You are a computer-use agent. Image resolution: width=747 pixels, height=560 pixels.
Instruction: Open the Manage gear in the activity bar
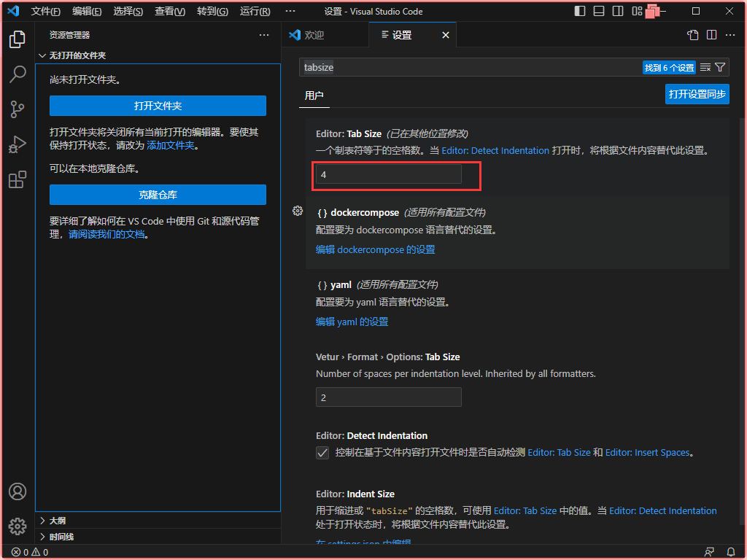pyautogui.click(x=18, y=526)
